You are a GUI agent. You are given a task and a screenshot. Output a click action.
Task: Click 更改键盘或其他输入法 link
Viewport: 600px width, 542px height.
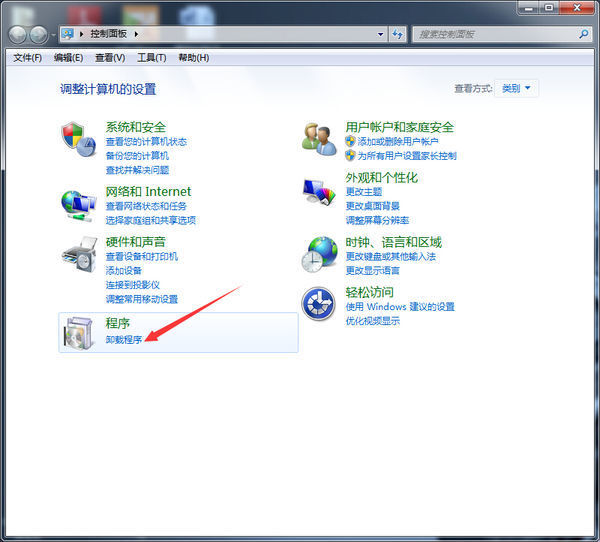coord(391,256)
